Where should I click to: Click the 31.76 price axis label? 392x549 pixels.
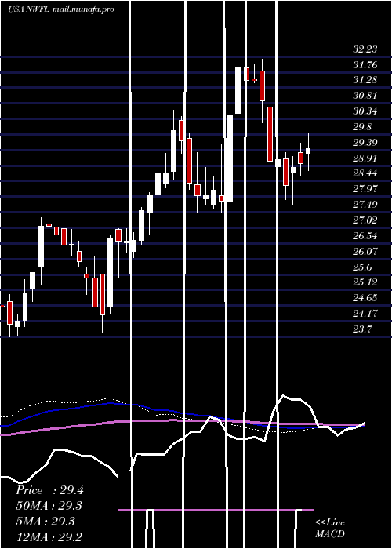click(365, 65)
